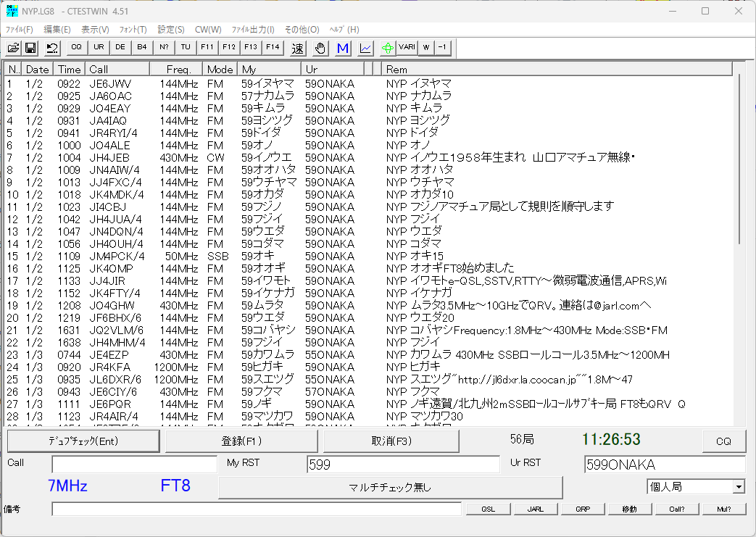
Task: Click the 7MHz band indicator
Action: coord(67,486)
